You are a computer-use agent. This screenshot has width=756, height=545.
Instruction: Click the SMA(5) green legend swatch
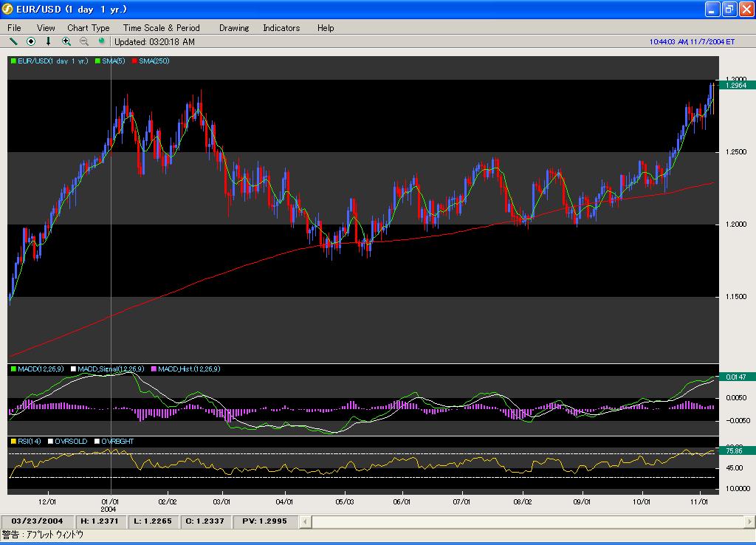click(x=98, y=61)
